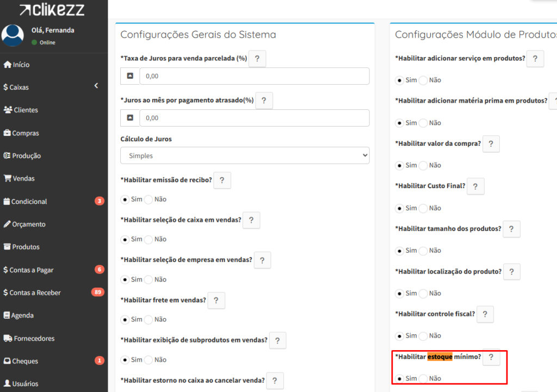Select Não for Habilitar emissão de recibo
Viewport: 557px width, 392px height.
click(x=149, y=200)
